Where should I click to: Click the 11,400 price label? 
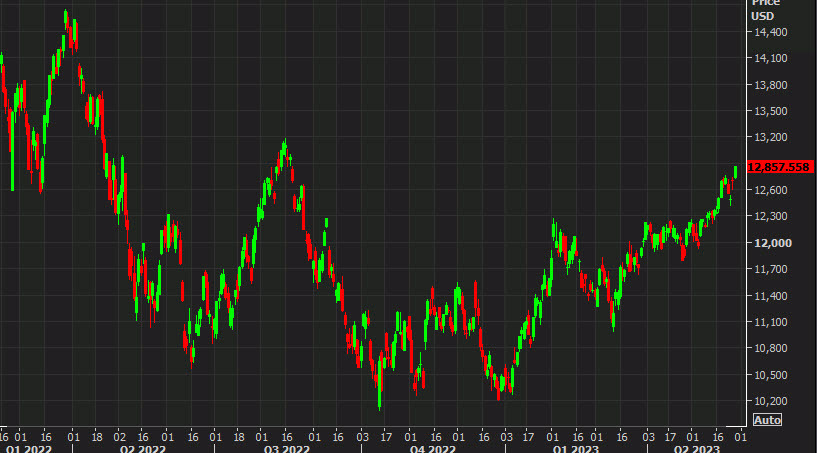771,296
